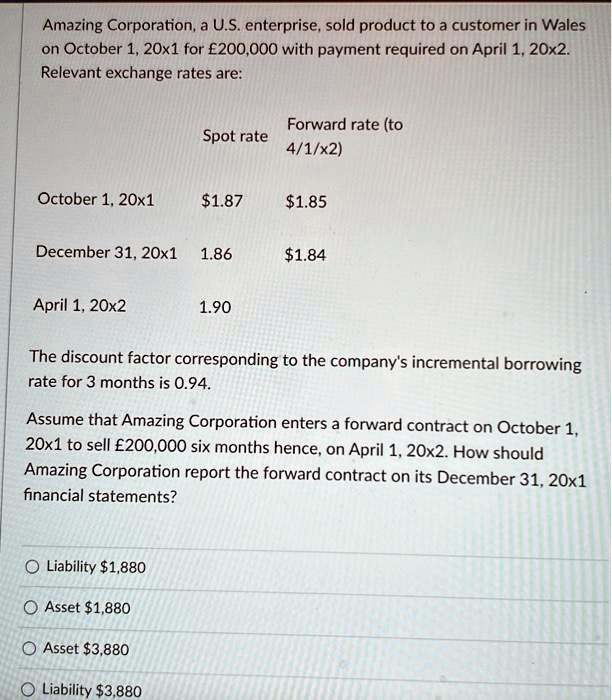Screen dimensions: 612x700
Task: Click the $1.87 spot rate value
Action: 222,201
